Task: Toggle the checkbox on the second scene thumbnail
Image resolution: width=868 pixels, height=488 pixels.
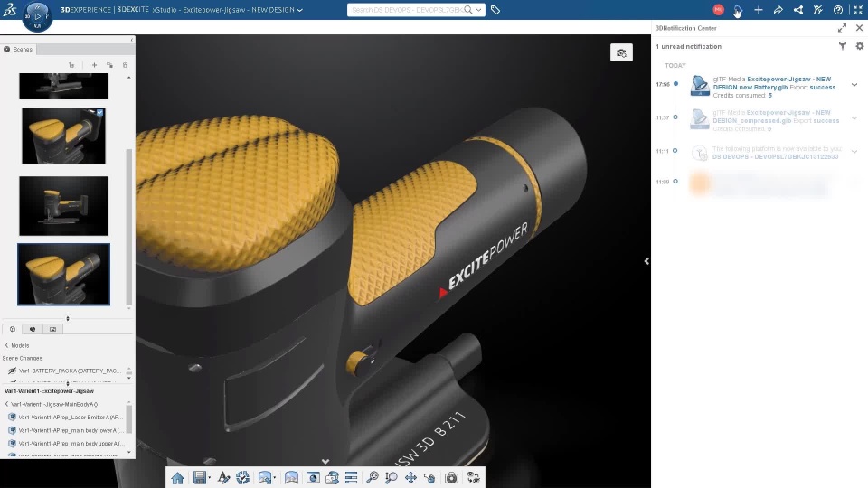Action: click(x=99, y=113)
